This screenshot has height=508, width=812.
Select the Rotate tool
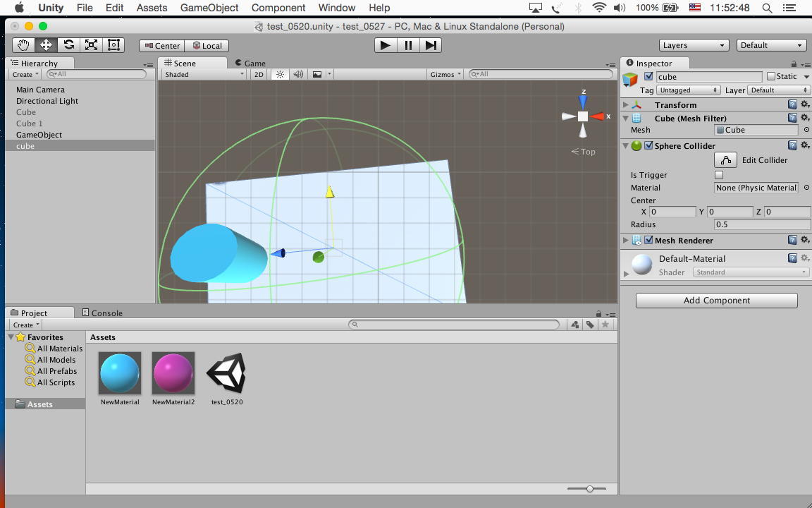tap(68, 45)
